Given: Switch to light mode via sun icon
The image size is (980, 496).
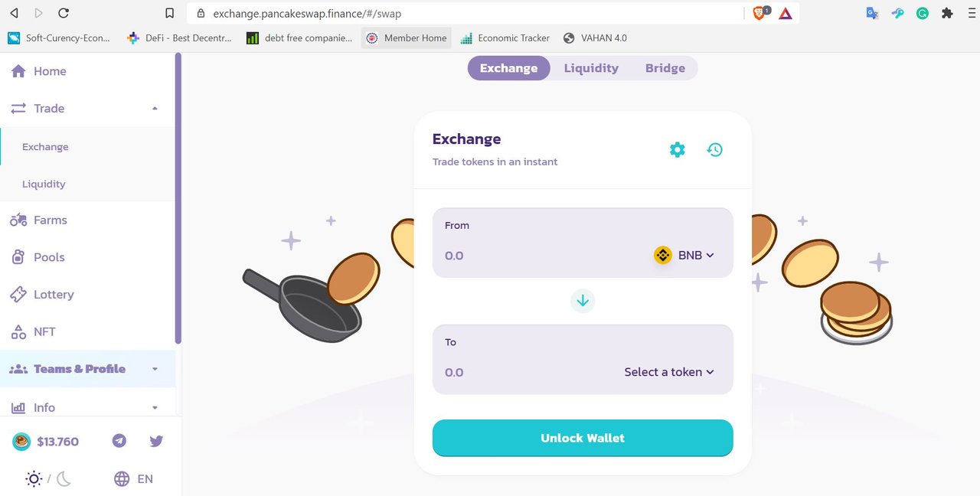Looking at the screenshot, I should click(34, 479).
